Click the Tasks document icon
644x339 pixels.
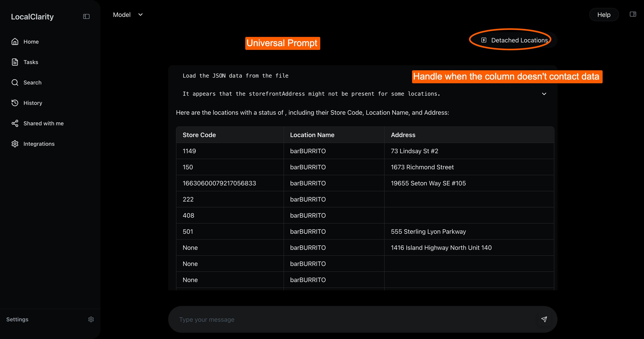point(15,62)
